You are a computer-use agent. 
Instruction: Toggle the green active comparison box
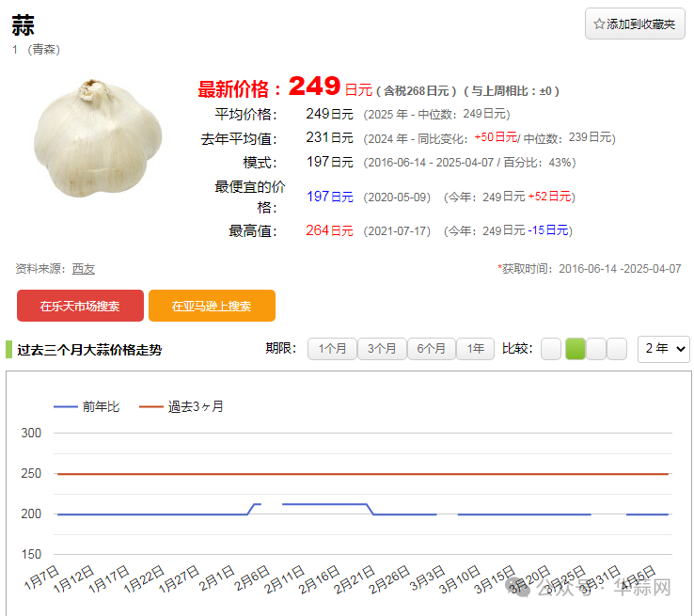tap(575, 349)
